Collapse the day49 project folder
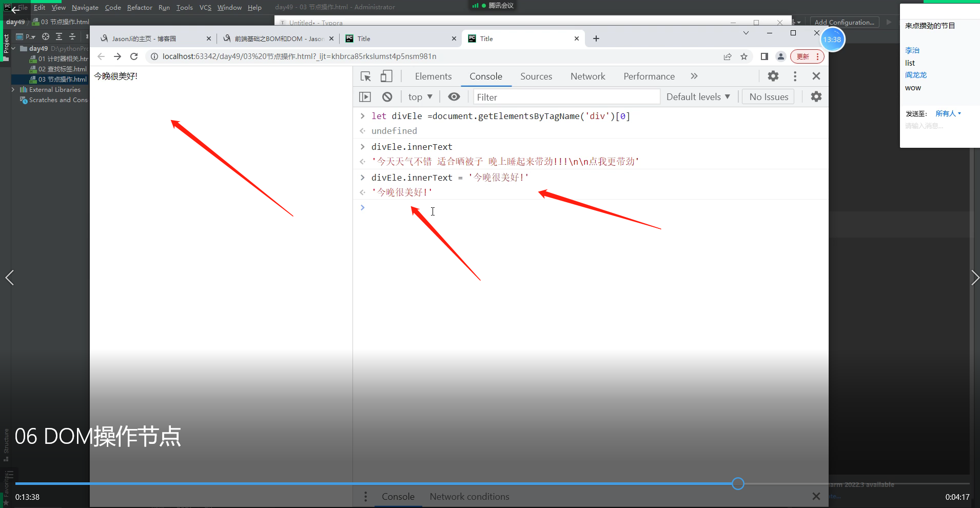Screen dimensions: 980x508 coord(13,49)
